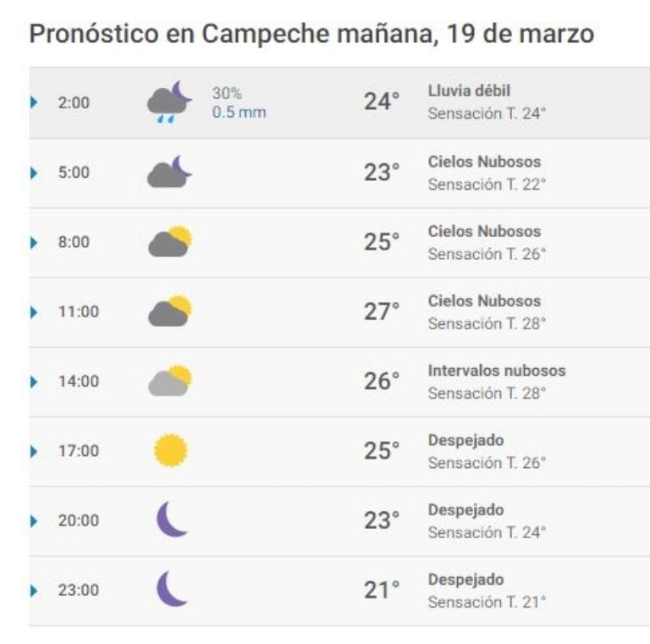The width and height of the screenshot is (650, 644).
Task: Click the cloudy moon icon at 5:00
Action: click(x=169, y=172)
